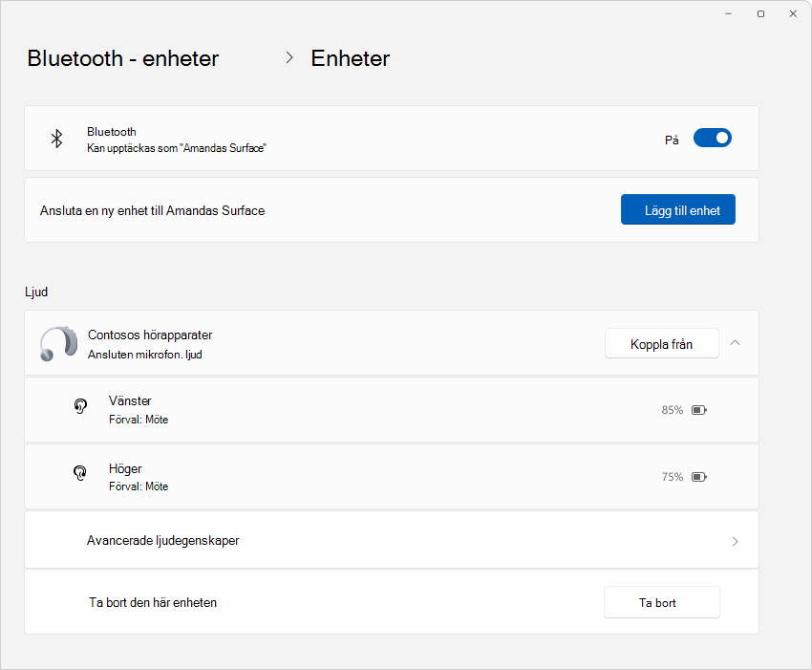Close the settings window
The height and width of the screenshot is (670, 812).
tap(793, 14)
